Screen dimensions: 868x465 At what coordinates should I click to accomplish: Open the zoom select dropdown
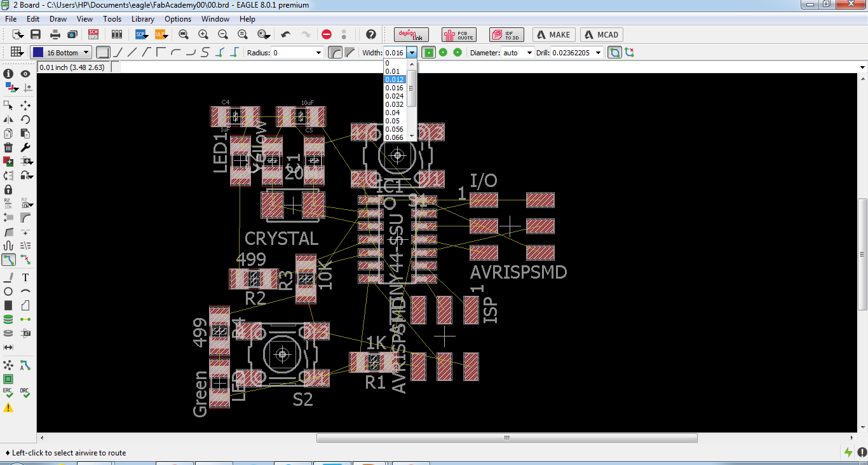click(x=264, y=34)
